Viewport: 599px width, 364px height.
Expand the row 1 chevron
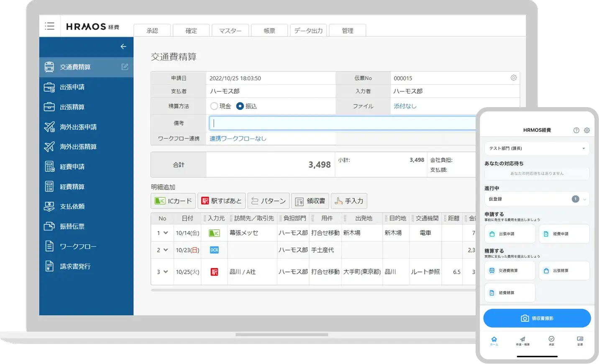click(x=166, y=233)
